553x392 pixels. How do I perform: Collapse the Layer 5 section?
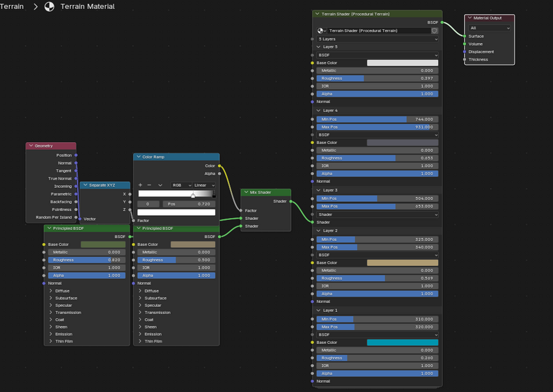318,47
